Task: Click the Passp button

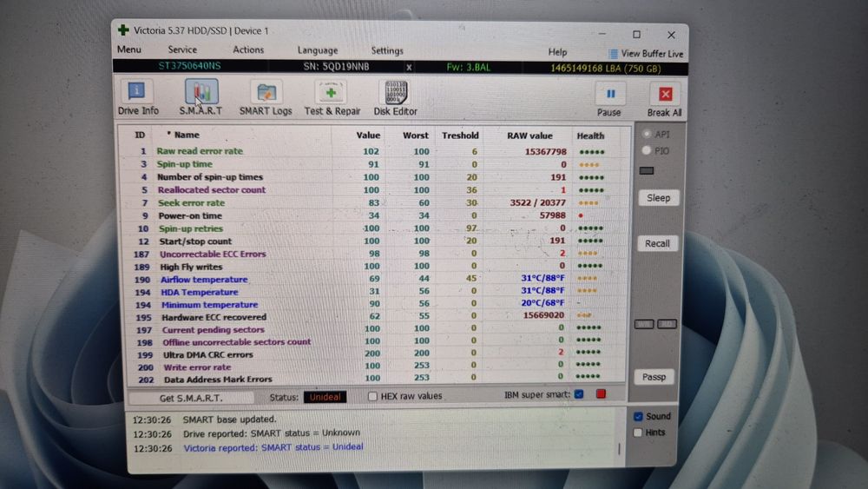Action: [x=654, y=377]
